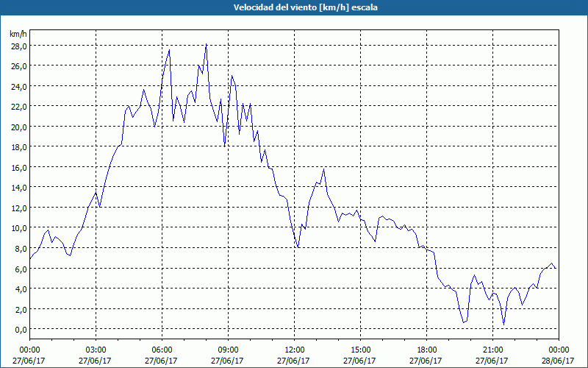Click the 0,0 y-axis value
The height and width of the screenshot is (368, 588).
[21, 329]
